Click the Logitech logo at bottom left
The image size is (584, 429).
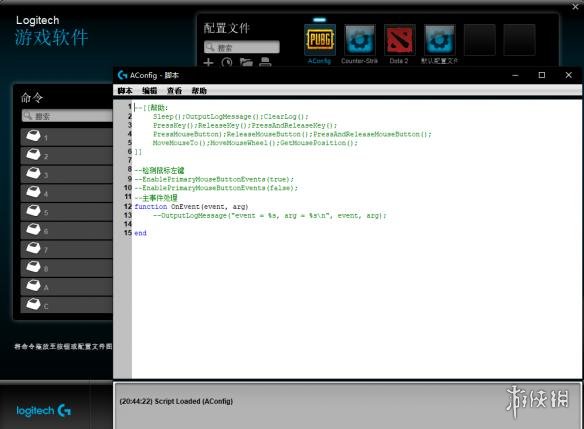point(44,411)
